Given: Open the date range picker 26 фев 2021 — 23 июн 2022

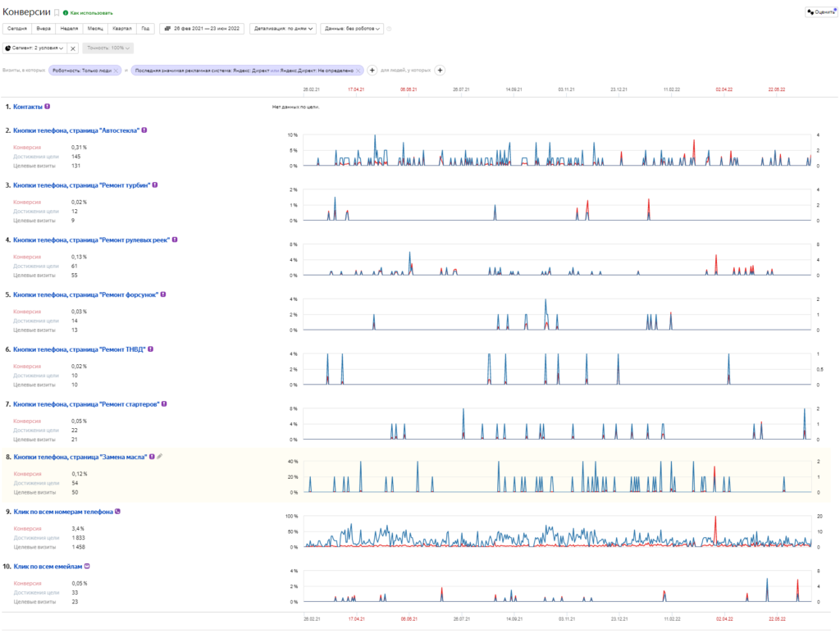Looking at the screenshot, I should coord(202,29).
